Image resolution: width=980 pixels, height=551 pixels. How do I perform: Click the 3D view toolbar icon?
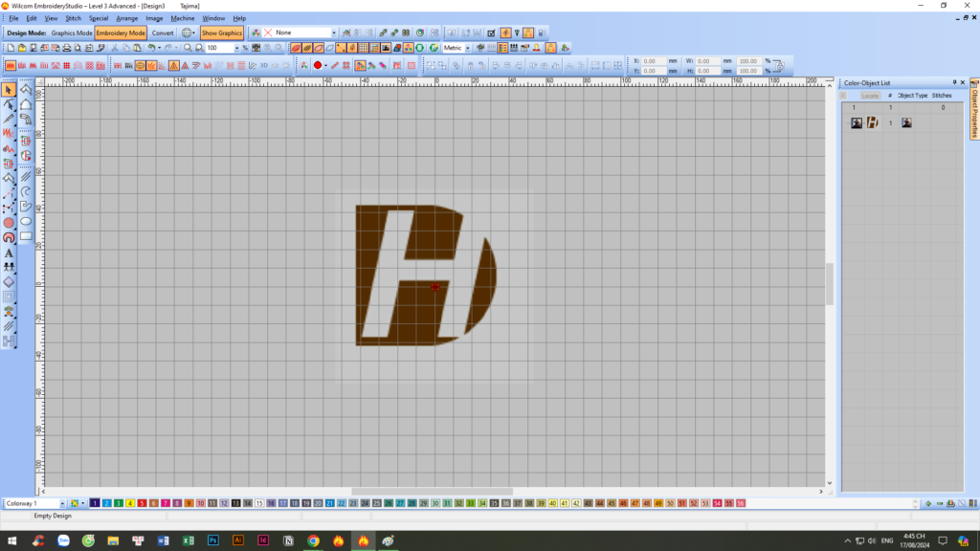[x=265, y=66]
